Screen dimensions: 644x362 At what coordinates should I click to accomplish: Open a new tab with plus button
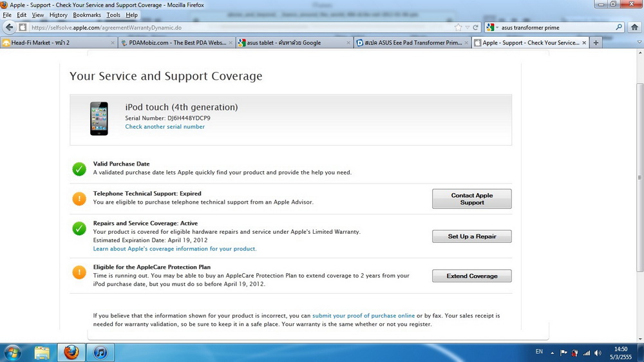coord(596,43)
